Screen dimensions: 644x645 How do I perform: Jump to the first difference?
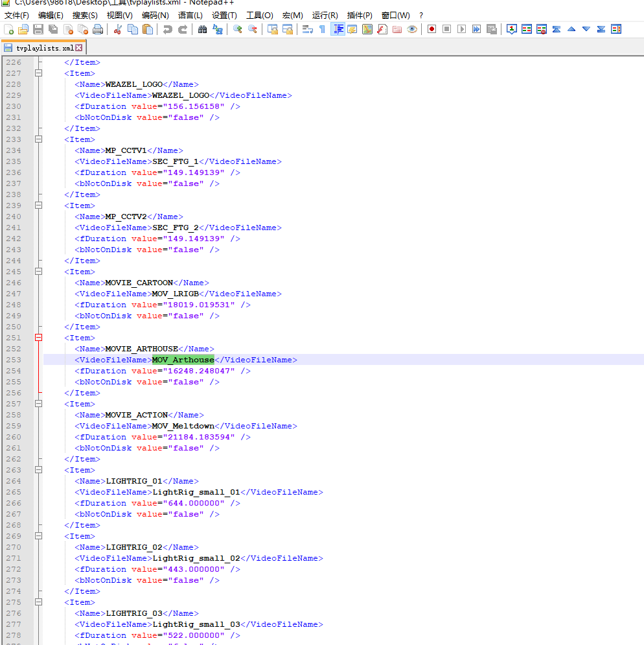(557, 29)
